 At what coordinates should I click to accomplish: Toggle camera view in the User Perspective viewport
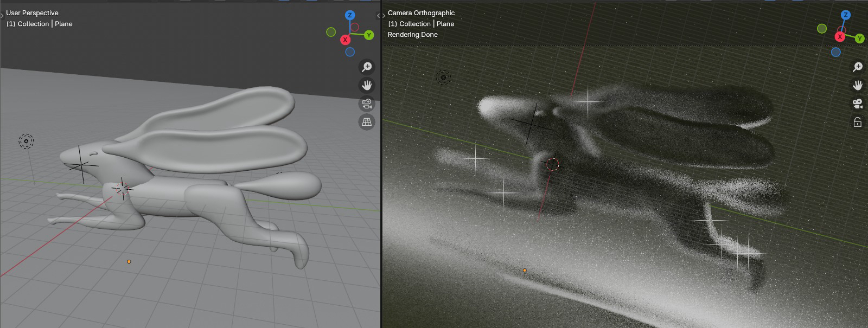tap(367, 104)
